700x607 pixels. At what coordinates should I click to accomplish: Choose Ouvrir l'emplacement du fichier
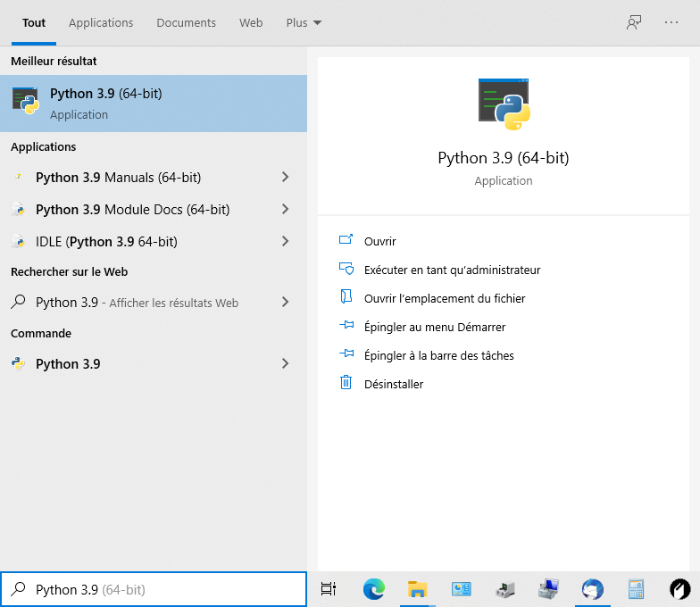[x=445, y=298]
